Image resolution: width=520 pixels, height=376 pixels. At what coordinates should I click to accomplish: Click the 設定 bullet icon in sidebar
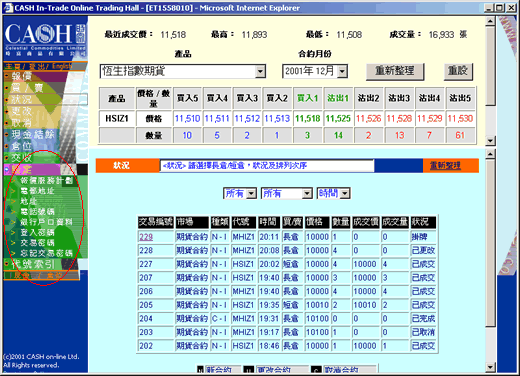tap(7, 170)
